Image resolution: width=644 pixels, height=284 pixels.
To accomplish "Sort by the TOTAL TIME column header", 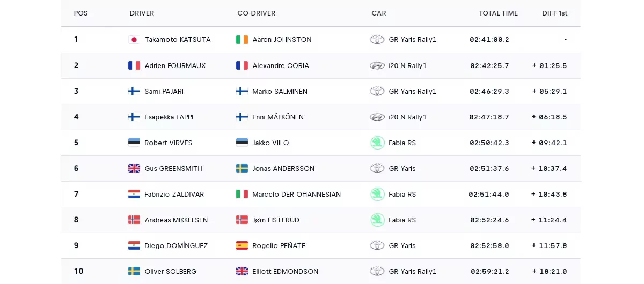I will point(499,13).
